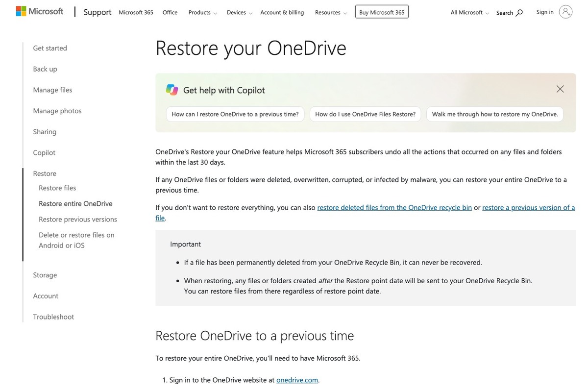Open Account in sidebar
This screenshot has width=588, height=392.
[x=46, y=296]
